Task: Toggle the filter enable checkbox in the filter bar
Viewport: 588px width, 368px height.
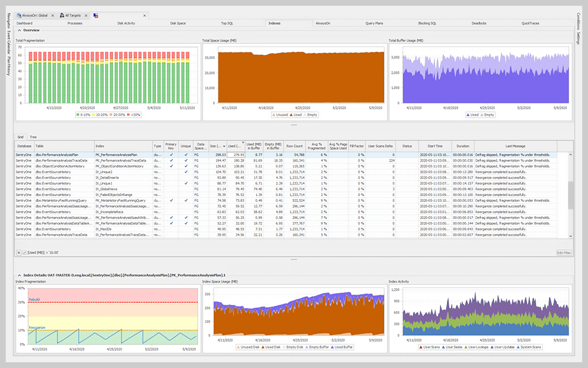Action: 25,252
